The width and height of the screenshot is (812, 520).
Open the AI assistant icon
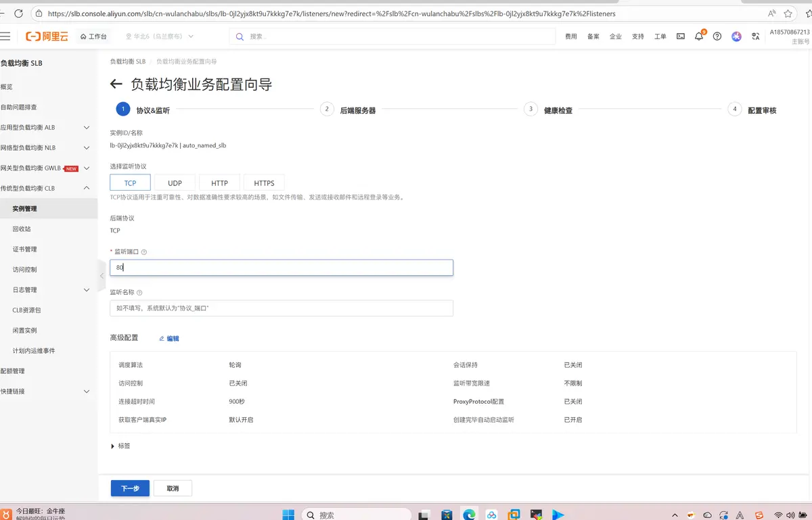[x=736, y=37]
